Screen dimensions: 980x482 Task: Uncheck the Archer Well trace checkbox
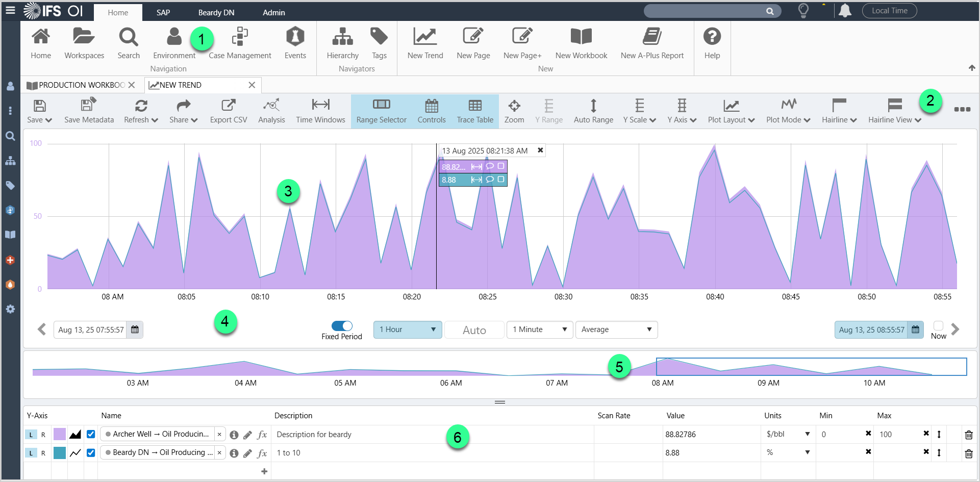tap(91, 435)
